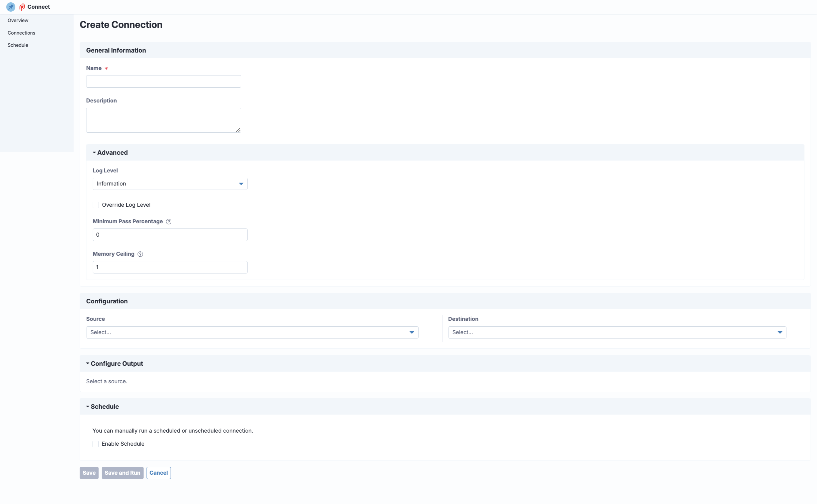The image size is (817, 504).
Task: Open the Source select dropdown
Action: pyautogui.click(x=412, y=332)
